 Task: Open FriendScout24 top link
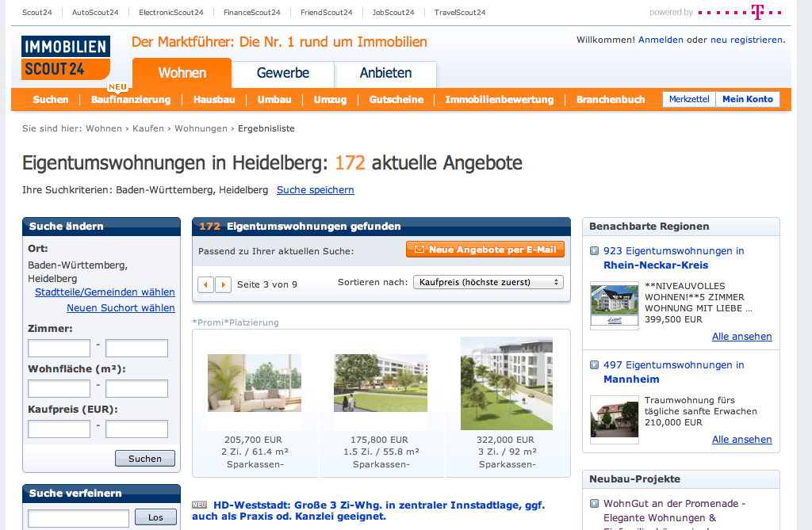click(326, 13)
